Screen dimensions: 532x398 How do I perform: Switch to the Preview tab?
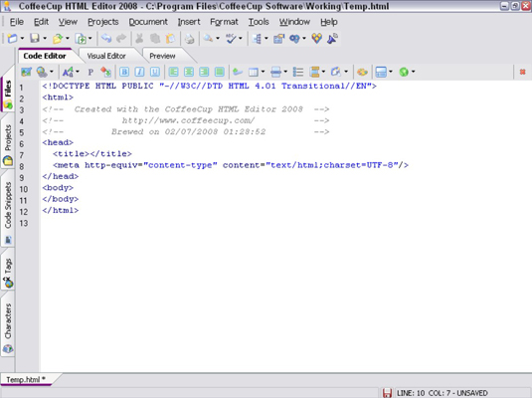(162, 56)
